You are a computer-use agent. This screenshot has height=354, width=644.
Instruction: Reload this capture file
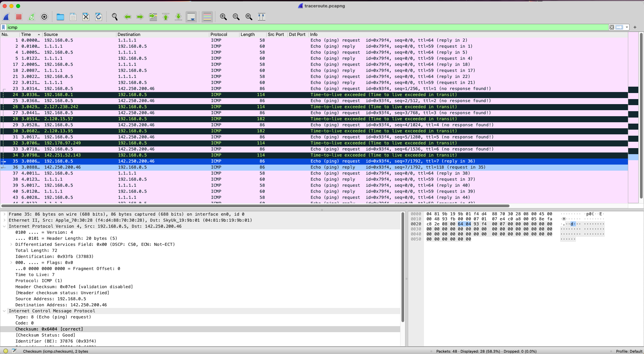[99, 17]
